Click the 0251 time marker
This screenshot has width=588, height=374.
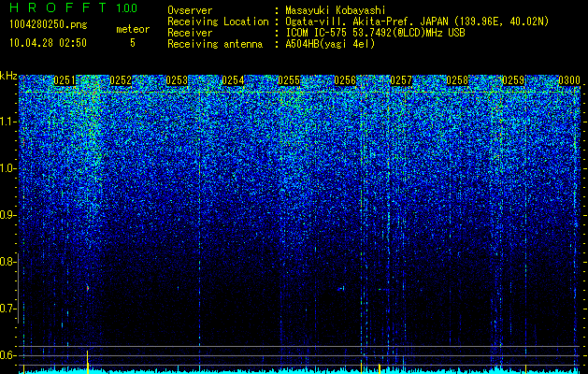click(x=65, y=80)
